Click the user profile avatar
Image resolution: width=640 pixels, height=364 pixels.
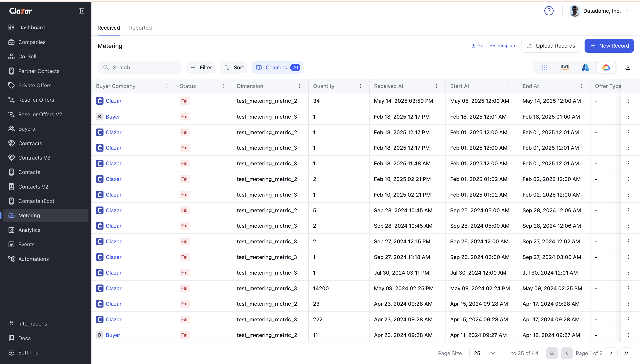click(x=575, y=11)
